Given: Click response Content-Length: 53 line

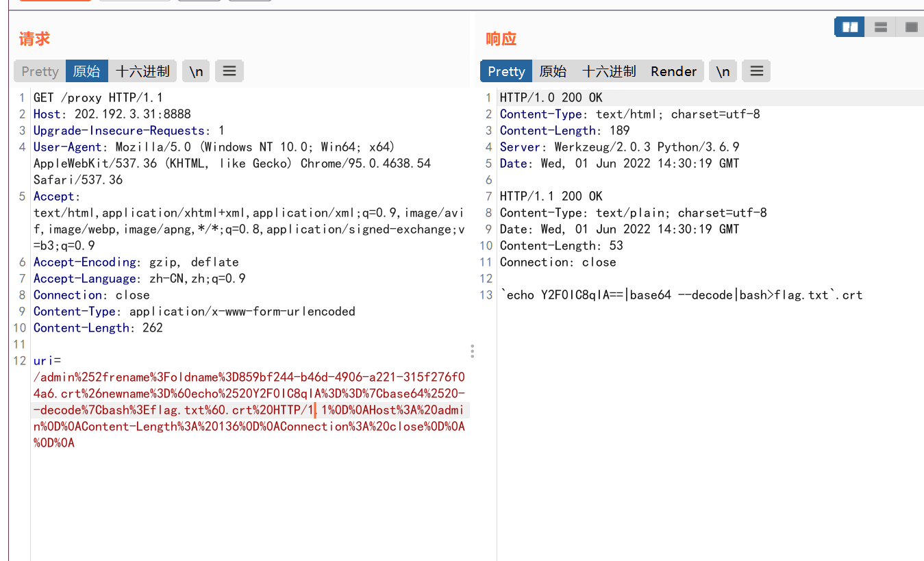Looking at the screenshot, I should (562, 246).
